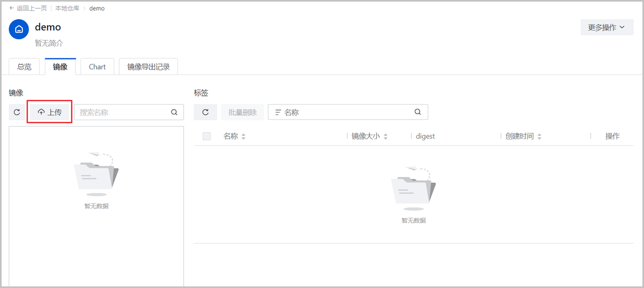
Task: Click the search magnifier in 搜索名称 box
Action: tap(174, 112)
